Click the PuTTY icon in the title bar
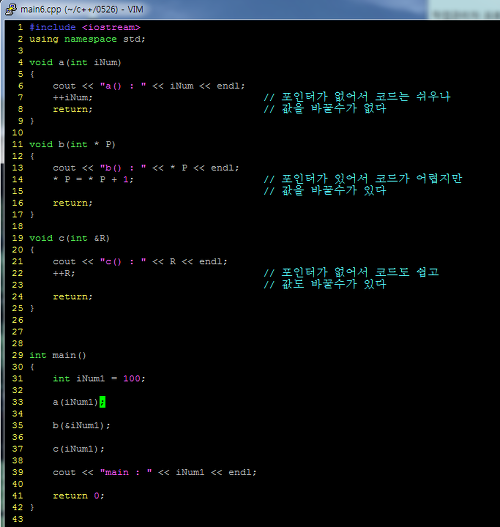The width and height of the screenshot is (500, 527). click(11, 9)
